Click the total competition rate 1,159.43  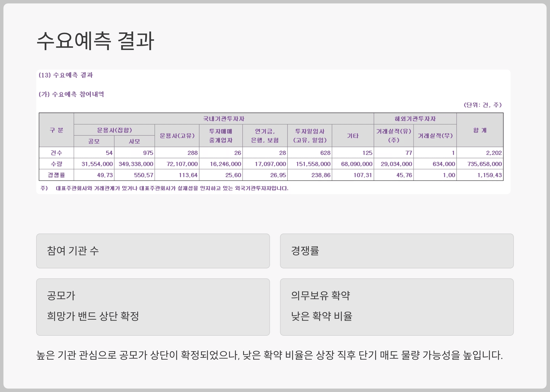[x=489, y=175]
